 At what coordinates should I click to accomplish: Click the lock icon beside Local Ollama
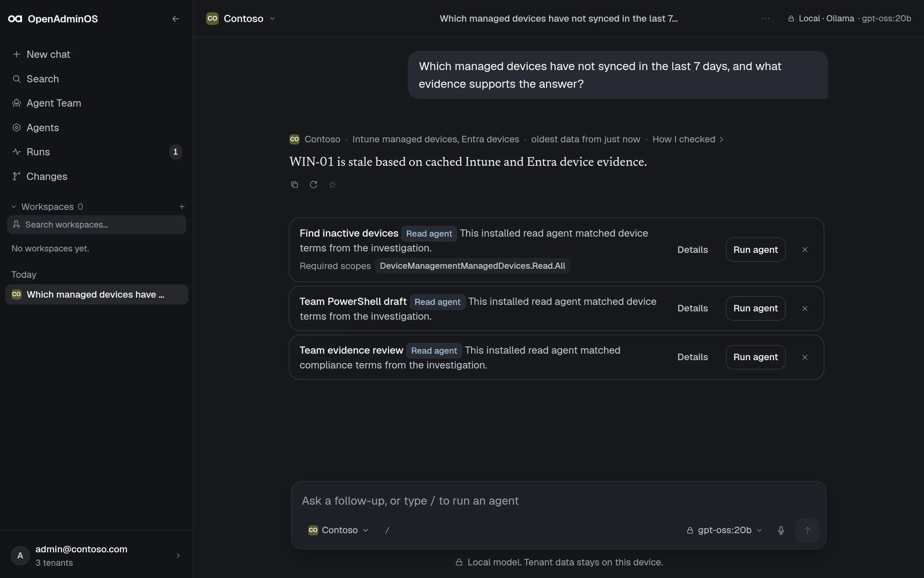791,19
